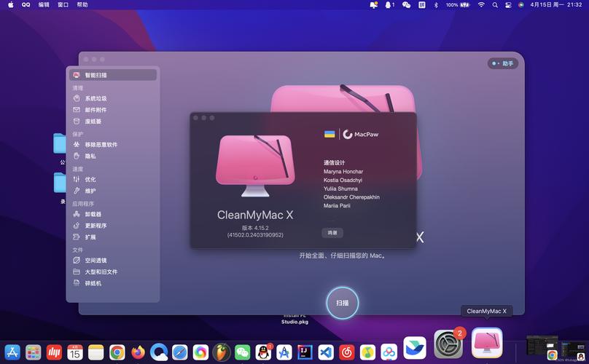Click the credit name Oleksandr Cherepakhin

351,197
